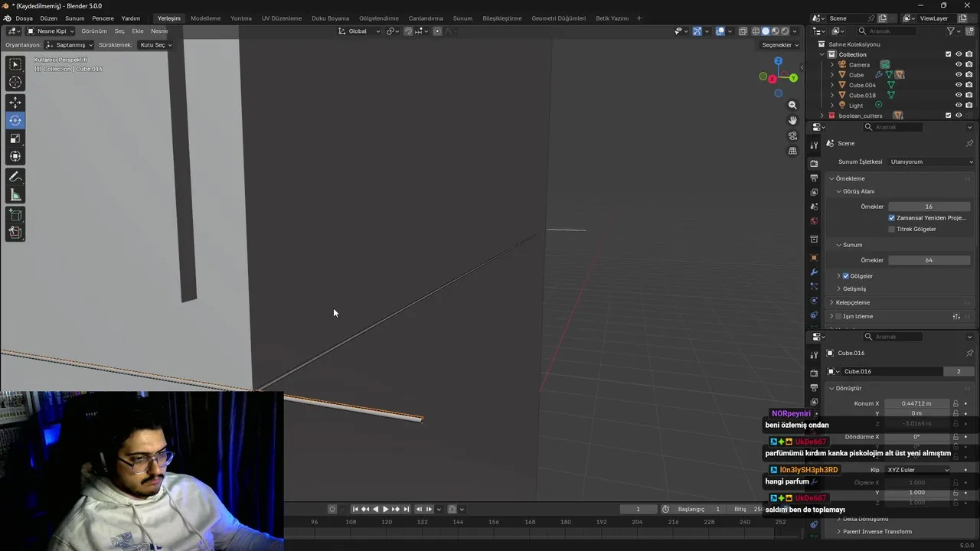980x551 pixels.
Task: Click the Y axis on navigation gizmo
Action: tap(793, 77)
